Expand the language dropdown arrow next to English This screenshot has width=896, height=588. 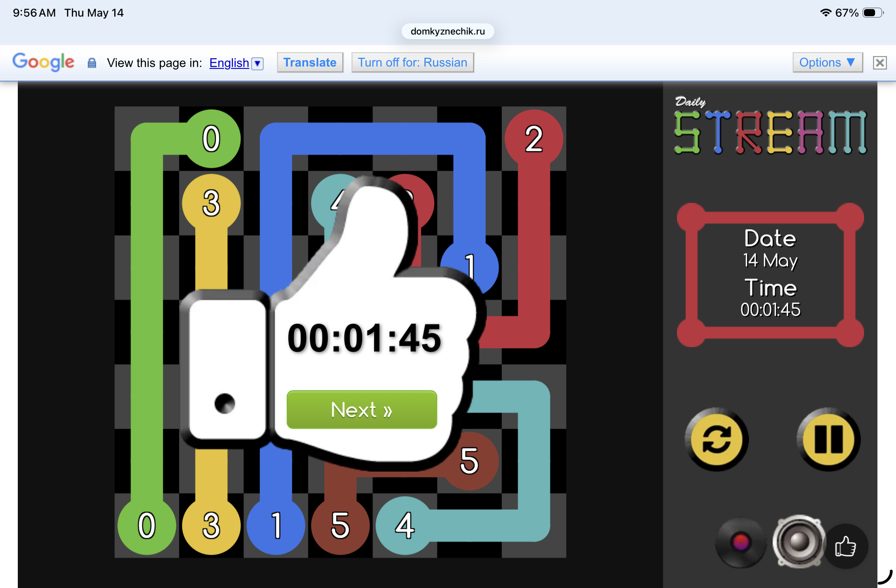point(257,63)
